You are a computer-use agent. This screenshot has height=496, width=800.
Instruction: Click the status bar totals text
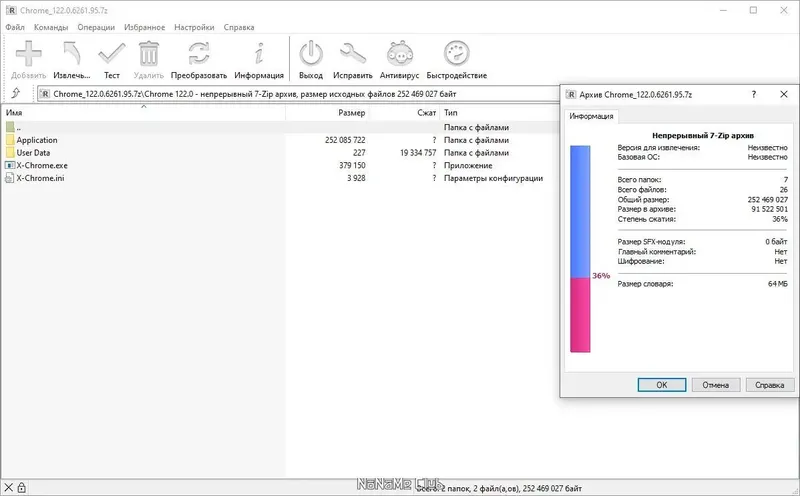(498, 488)
